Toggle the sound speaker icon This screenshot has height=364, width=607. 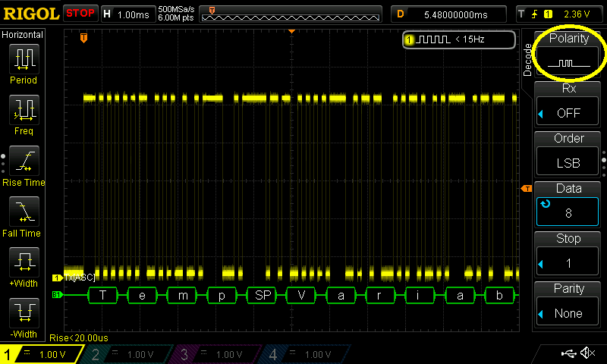click(587, 353)
